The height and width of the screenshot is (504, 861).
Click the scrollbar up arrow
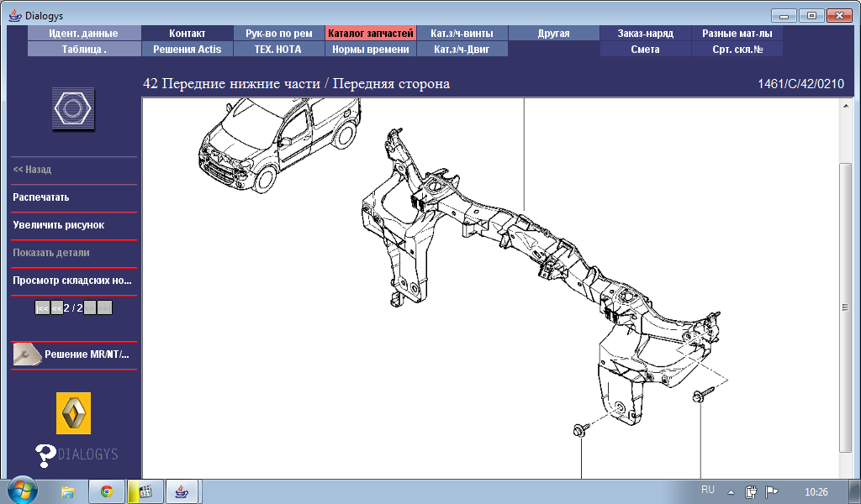point(846,106)
